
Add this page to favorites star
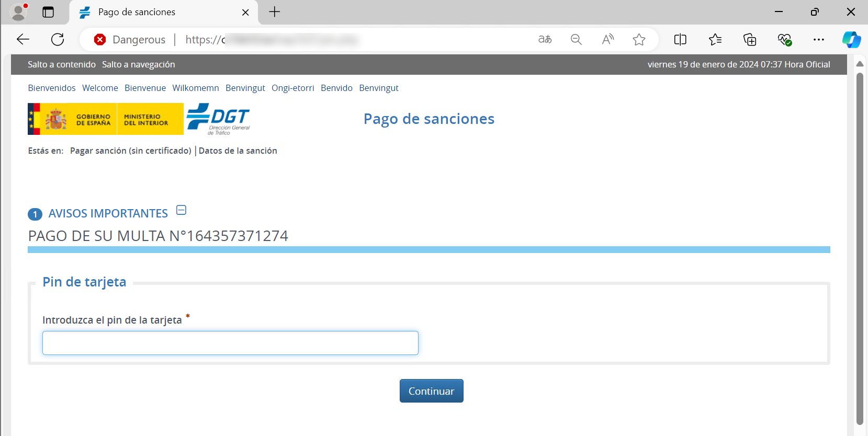pyautogui.click(x=639, y=40)
